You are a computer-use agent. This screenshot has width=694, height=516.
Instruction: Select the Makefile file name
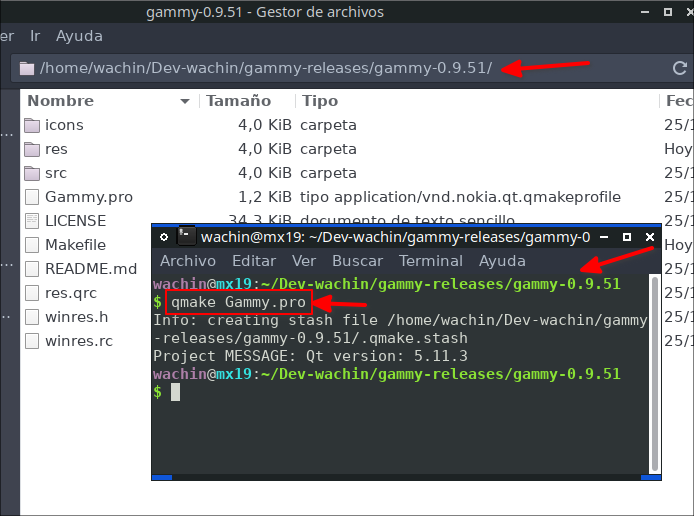75,245
